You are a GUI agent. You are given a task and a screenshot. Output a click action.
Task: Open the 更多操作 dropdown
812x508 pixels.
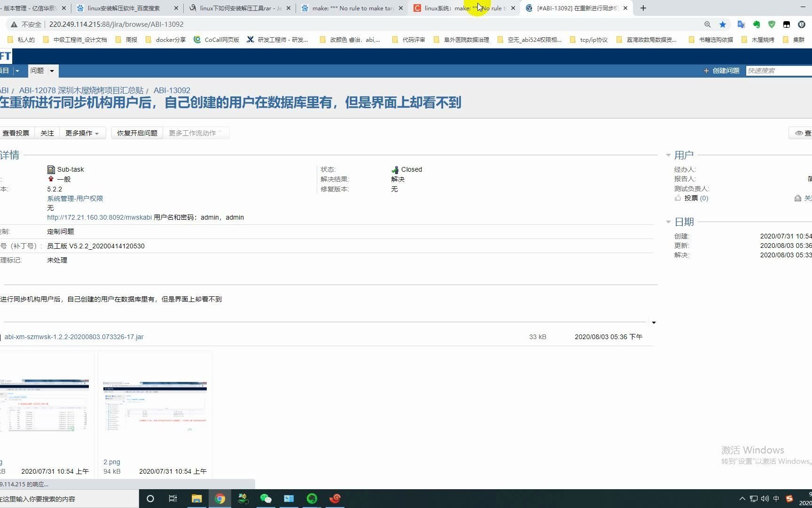point(82,133)
